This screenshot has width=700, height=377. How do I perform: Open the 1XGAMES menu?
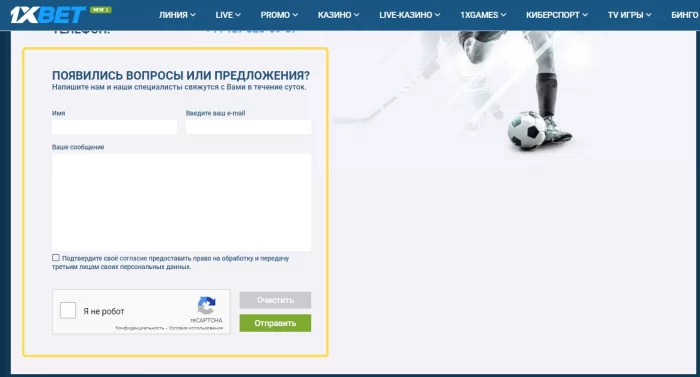point(483,15)
